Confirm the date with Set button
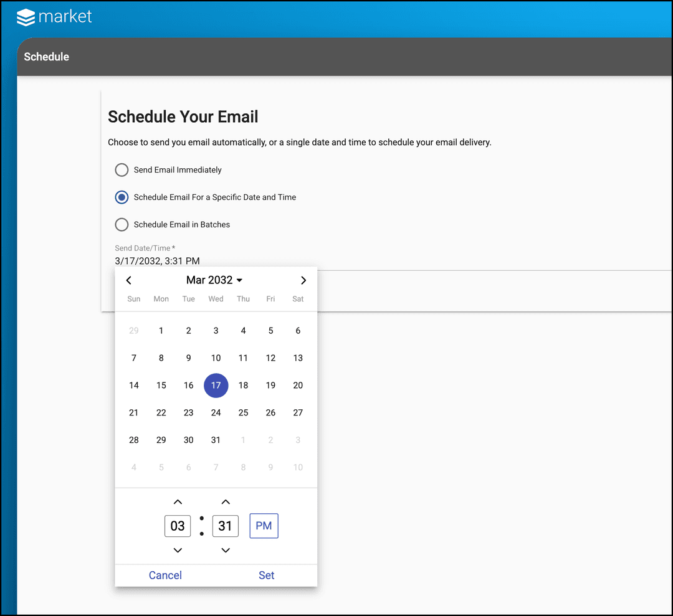673x616 pixels. pos(266,576)
